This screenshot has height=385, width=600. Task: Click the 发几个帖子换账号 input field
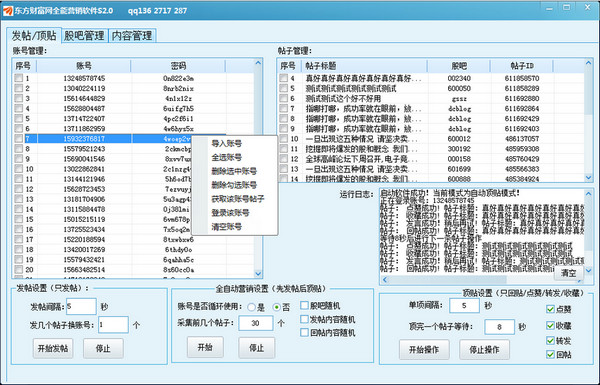coord(113,325)
